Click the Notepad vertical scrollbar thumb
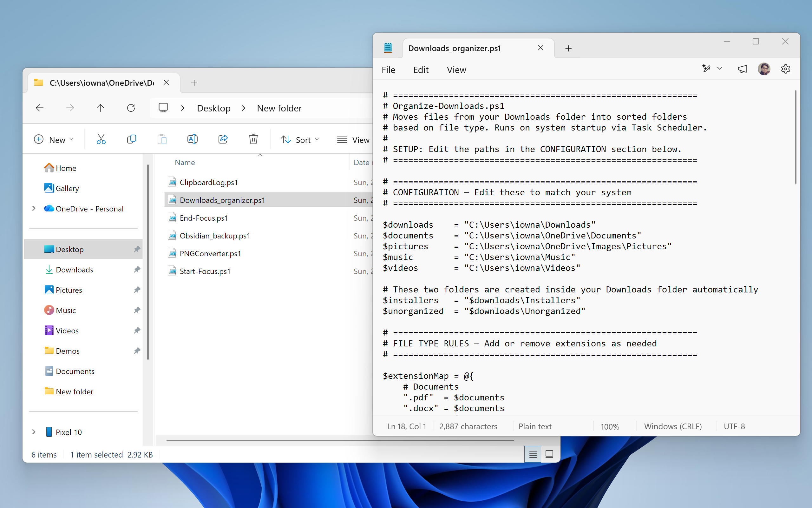Viewport: 812px width, 508px height. tap(796, 137)
